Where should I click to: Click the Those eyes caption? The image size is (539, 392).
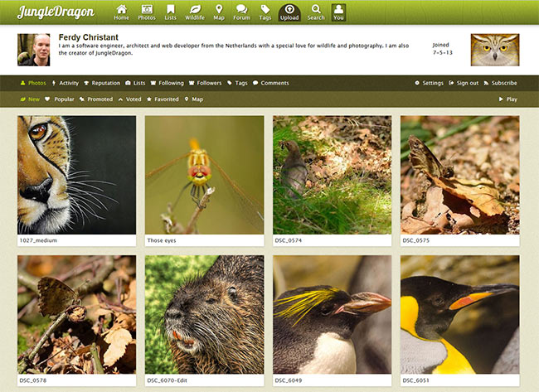tap(162, 240)
